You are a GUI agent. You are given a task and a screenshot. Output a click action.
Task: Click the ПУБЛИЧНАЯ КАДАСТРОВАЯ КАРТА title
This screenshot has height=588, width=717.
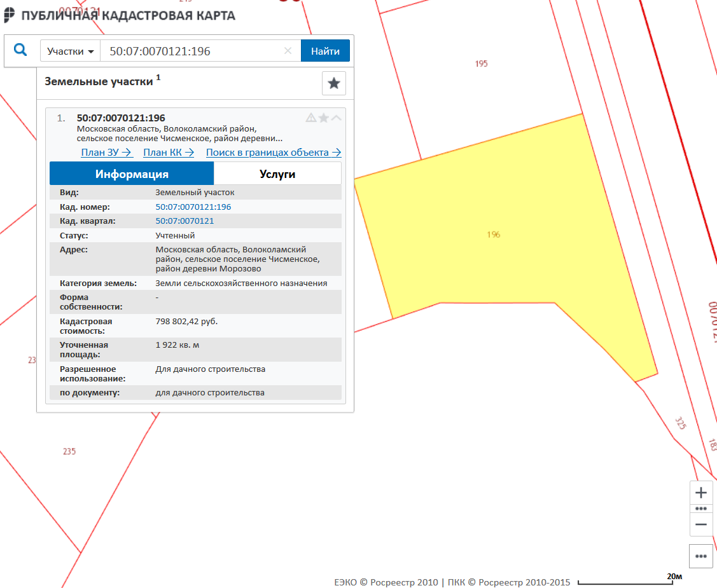tap(128, 15)
